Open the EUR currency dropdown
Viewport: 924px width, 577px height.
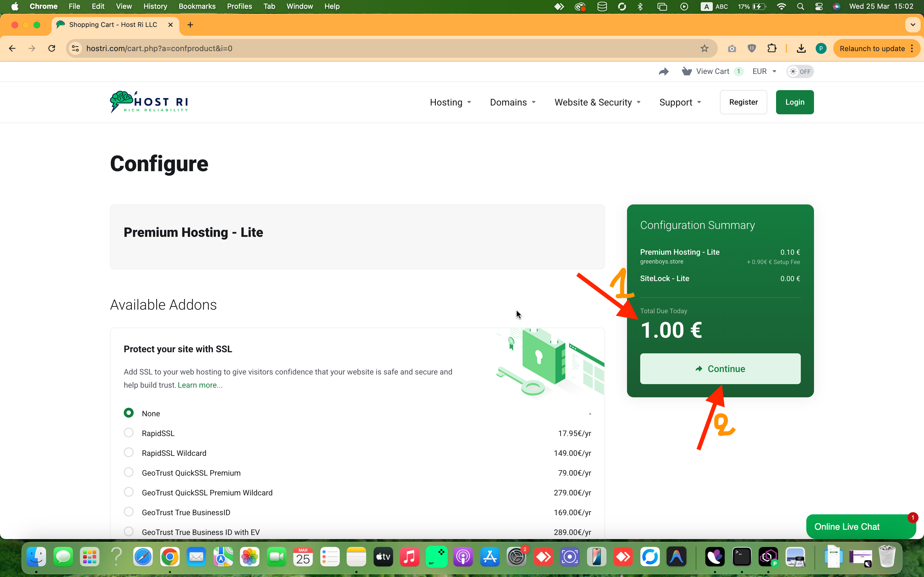[764, 71]
